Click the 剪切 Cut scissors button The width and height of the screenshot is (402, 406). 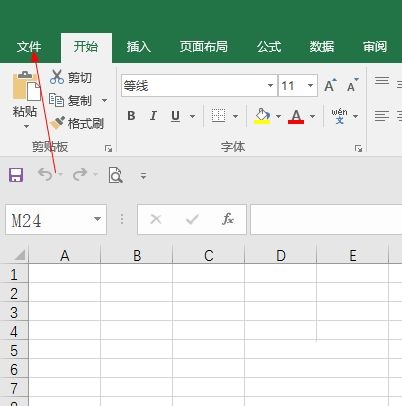coord(71,77)
